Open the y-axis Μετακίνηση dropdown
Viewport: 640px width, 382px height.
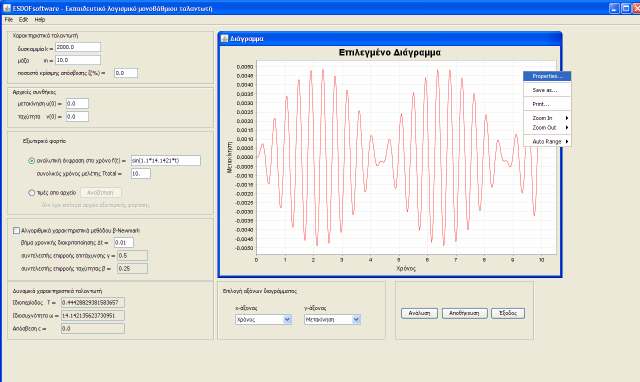click(332, 320)
